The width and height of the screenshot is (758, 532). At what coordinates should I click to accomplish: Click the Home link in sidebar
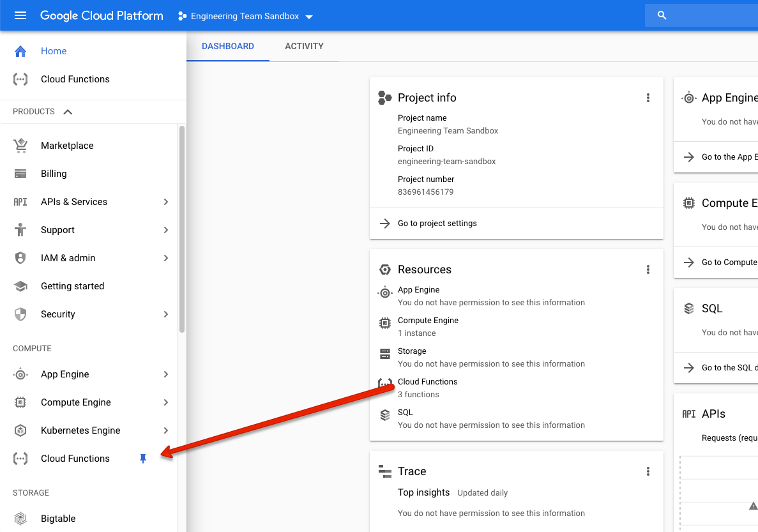pyautogui.click(x=54, y=51)
